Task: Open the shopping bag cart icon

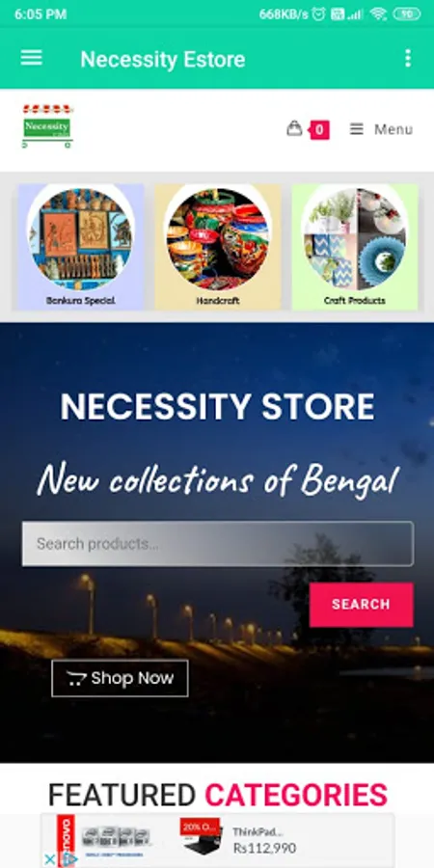Action: 294,128
